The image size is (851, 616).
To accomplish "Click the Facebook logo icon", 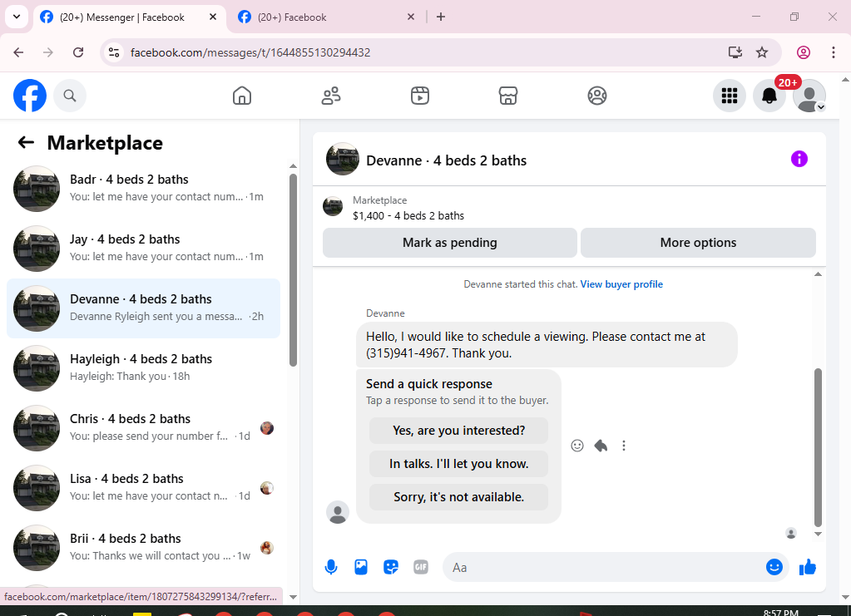I will (x=30, y=96).
